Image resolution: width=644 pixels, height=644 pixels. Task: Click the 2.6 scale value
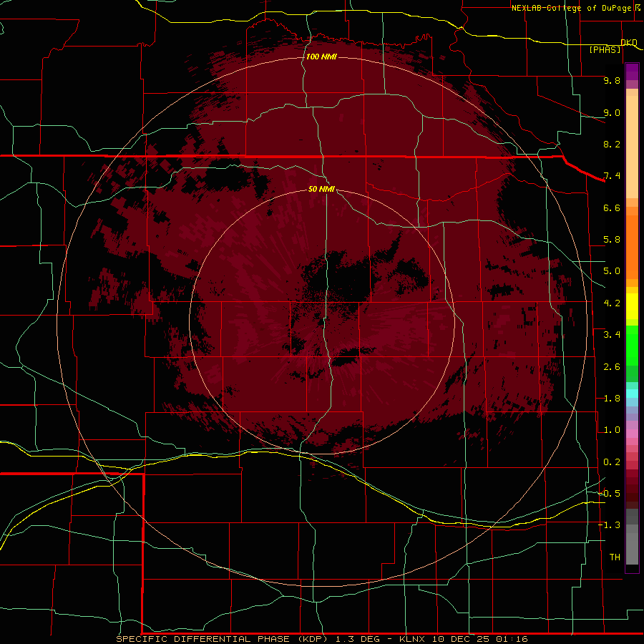pyautogui.click(x=612, y=367)
